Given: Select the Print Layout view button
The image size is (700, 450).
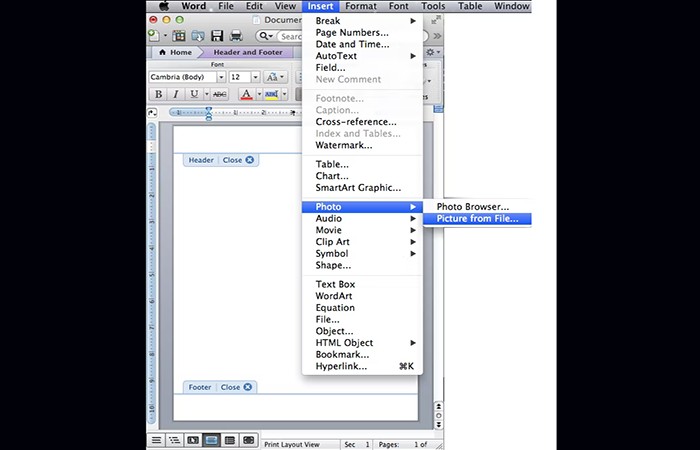Looking at the screenshot, I should pos(211,441).
